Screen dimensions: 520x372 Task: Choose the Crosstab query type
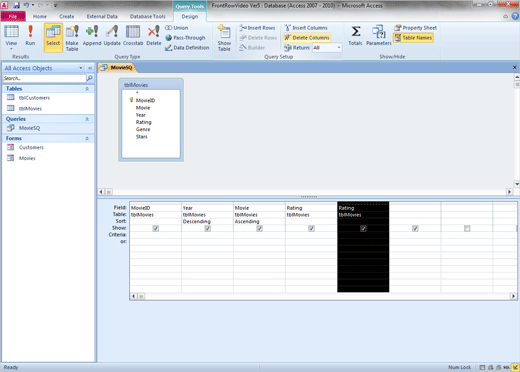pos(133,35)
